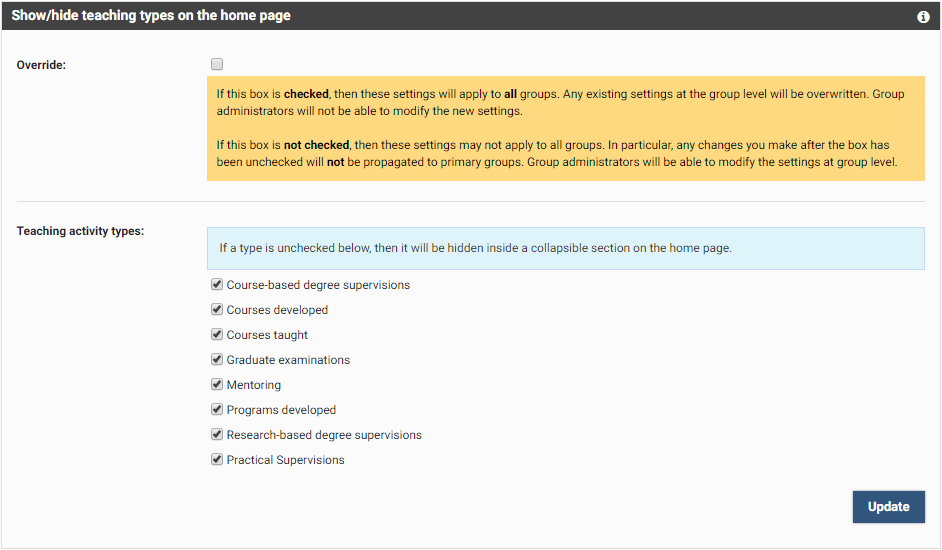Enable the Override checkbox
The width and height of the screenshot is (942, 550).
[217, 65]
